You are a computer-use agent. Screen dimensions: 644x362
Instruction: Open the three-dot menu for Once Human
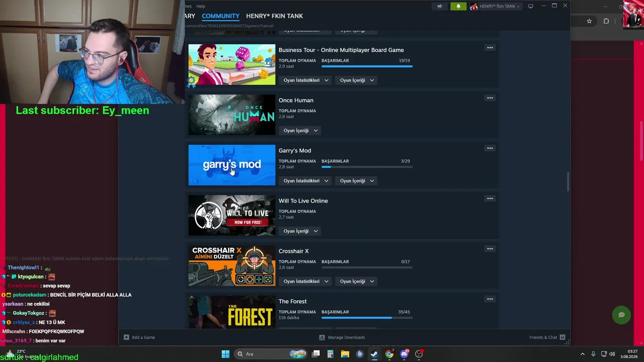point(490,98)
